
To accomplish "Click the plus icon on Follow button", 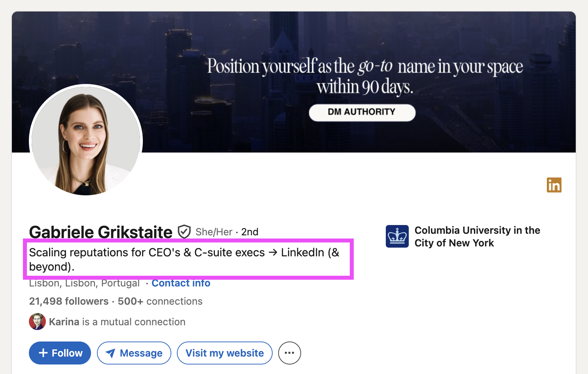I will 43,353.
